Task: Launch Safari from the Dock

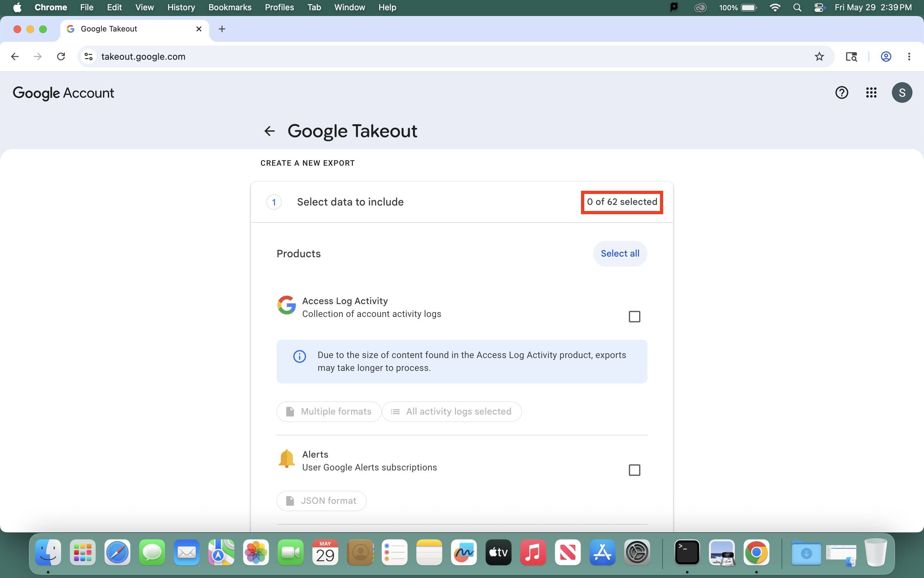Action: pyautogui.click(x=117, y=552)
